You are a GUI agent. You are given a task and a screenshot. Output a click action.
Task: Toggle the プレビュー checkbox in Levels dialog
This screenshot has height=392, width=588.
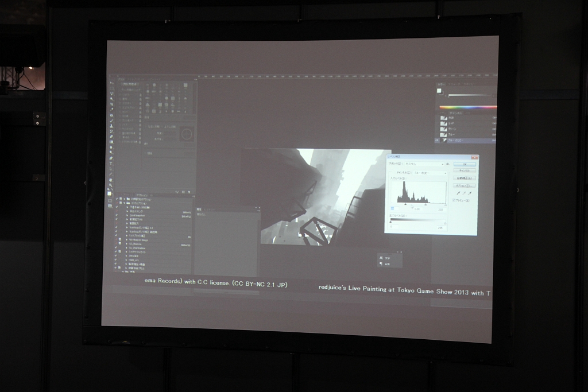(x=454, y=200)
